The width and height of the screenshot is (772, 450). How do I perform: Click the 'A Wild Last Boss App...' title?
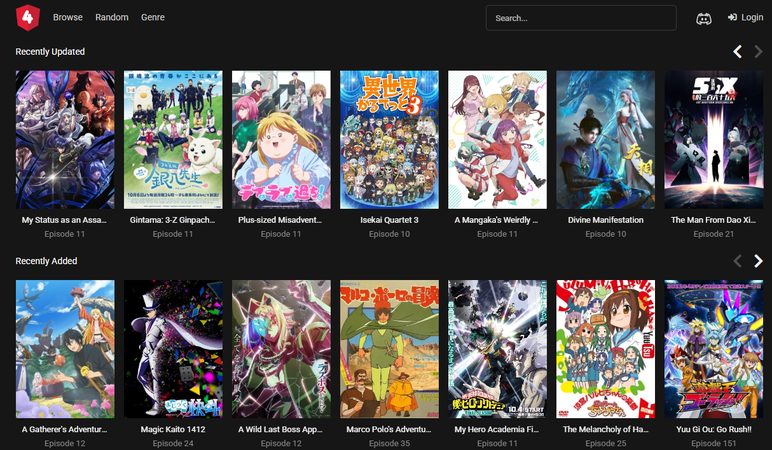(280, 429)
